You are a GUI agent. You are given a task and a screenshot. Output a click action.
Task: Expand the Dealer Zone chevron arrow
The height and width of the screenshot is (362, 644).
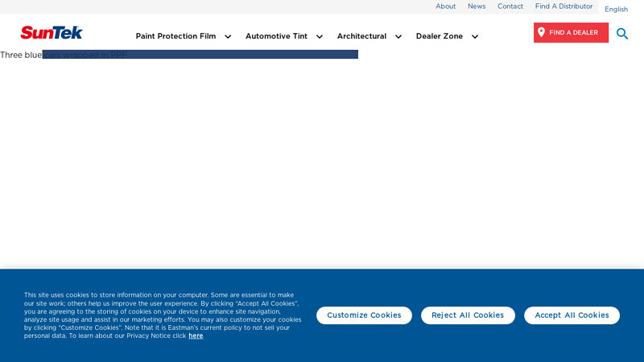click(x=475, y=36)
